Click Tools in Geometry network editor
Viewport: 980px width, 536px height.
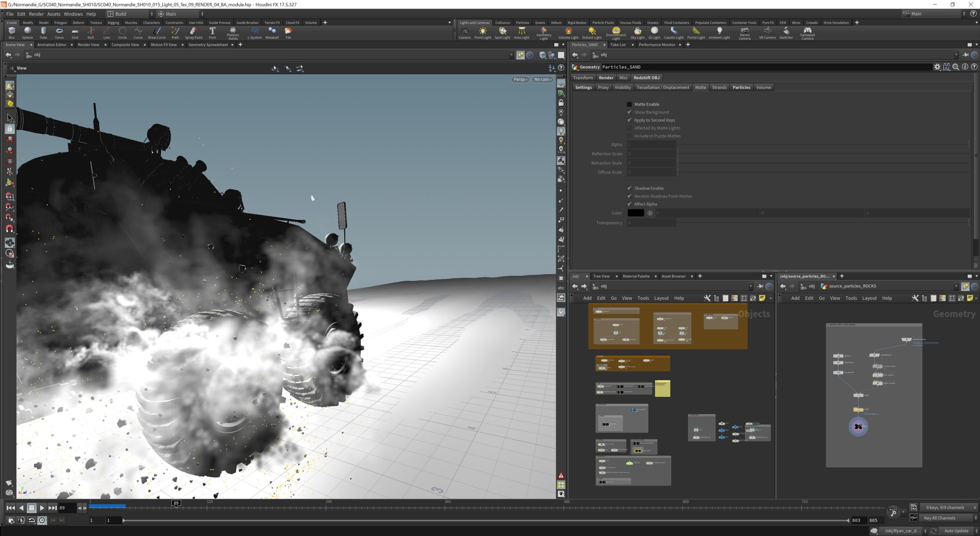(x=851, y=298)
